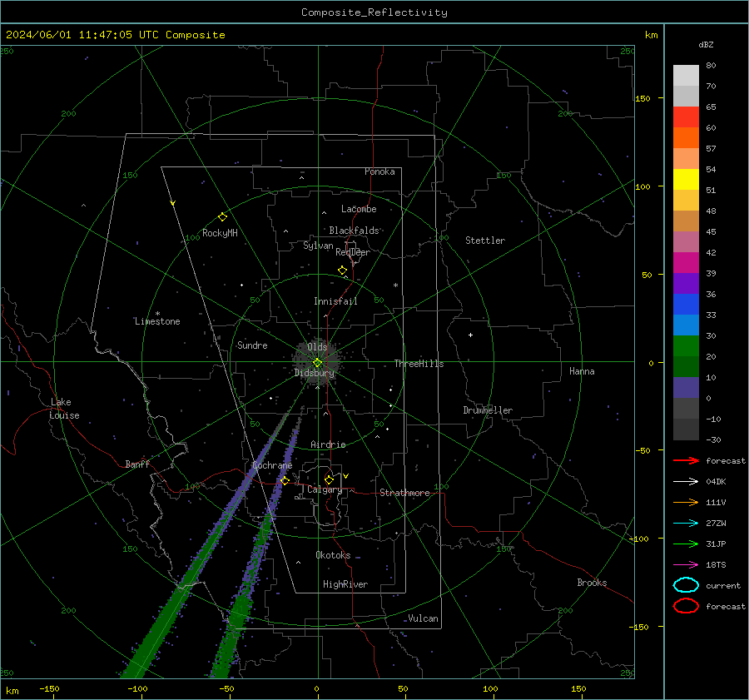The width and height of the screenshot is (749, 700).
Task: Click the Olds city label
Action: click(x=317, y=346)
